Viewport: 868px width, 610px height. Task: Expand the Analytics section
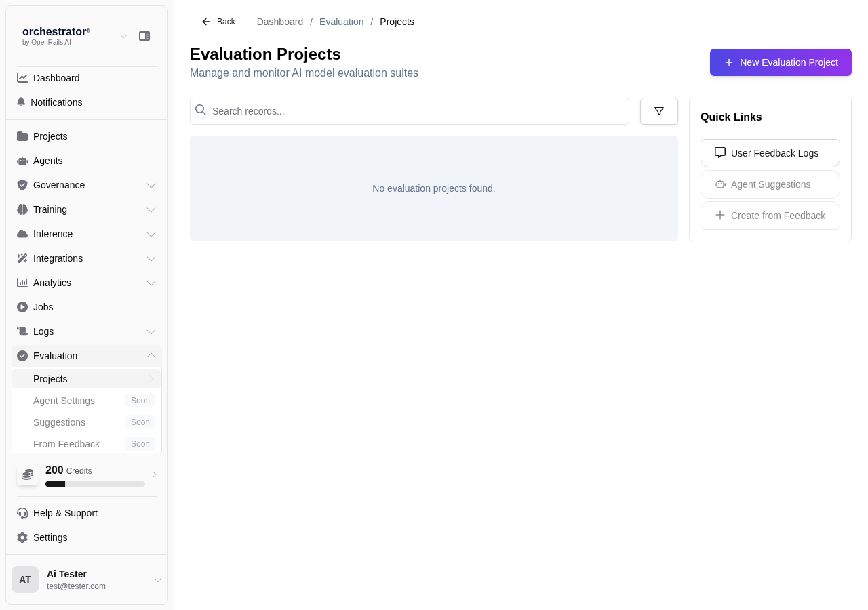(x=151, y=283)
